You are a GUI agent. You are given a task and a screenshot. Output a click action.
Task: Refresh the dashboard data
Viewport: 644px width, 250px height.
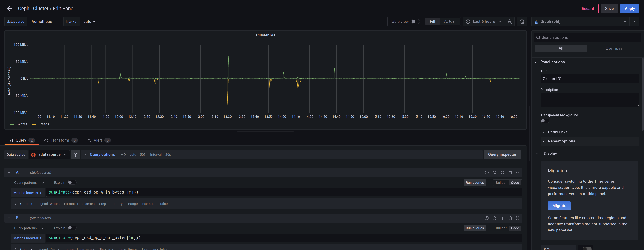pyautogui.click(x=522, y=22)
